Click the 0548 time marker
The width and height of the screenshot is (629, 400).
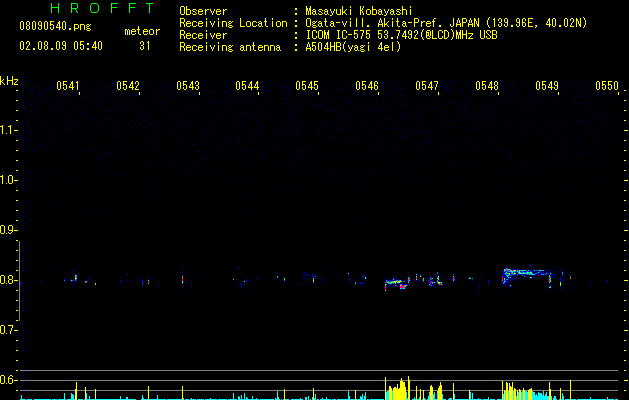pos(487,86)
